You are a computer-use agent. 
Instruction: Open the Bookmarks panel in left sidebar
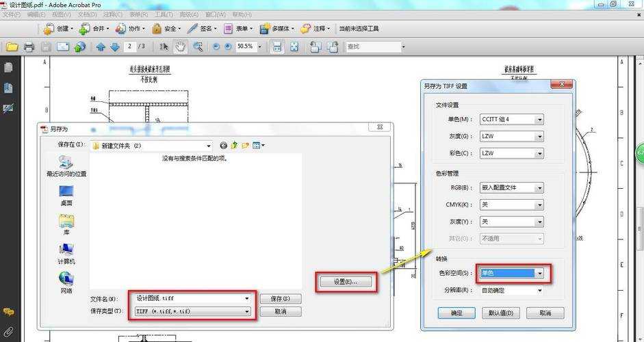[8, 88]
